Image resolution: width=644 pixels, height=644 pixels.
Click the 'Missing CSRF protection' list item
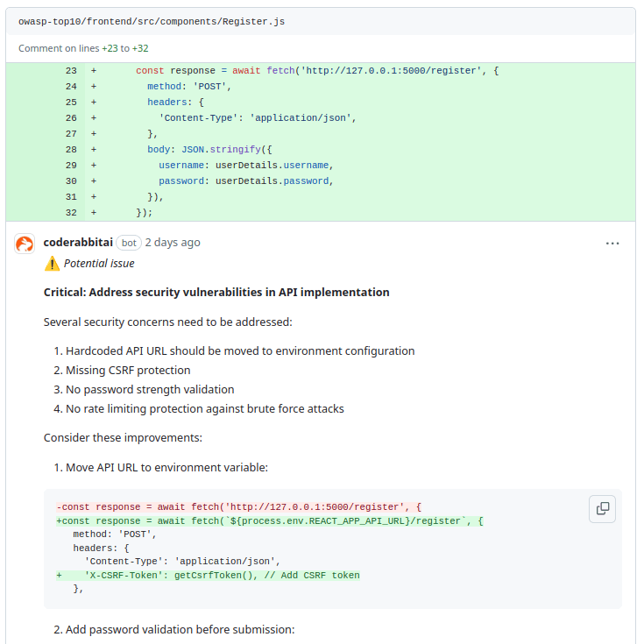tap(128, 371)
